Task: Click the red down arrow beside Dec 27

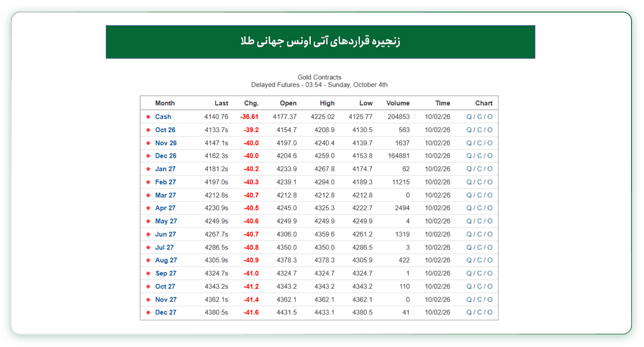Action: coord(148,312)
